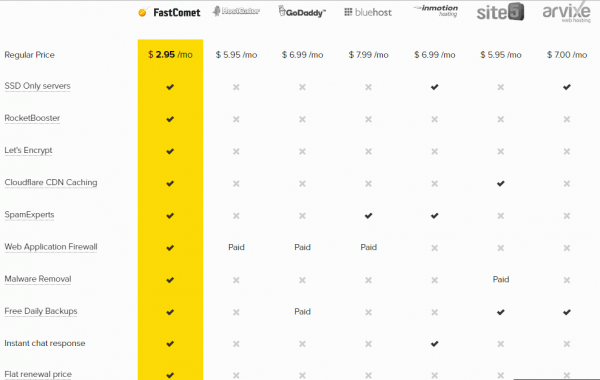The image size is (600, 380).
Task: Click the arvixe web hosting logo
Action: coord(567,11)
